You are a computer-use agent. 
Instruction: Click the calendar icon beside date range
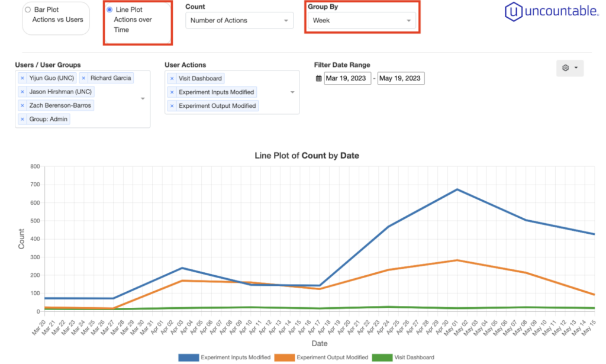tap(319, 79)
